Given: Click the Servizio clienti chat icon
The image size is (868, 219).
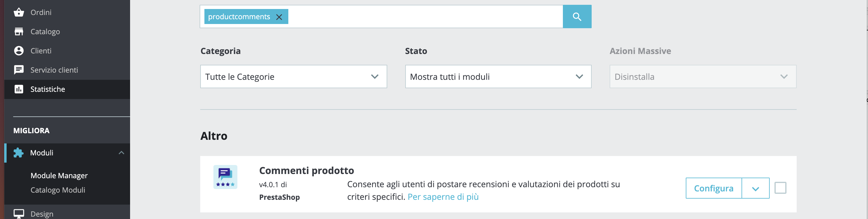Looking at the screenshot, I should 19,70.
